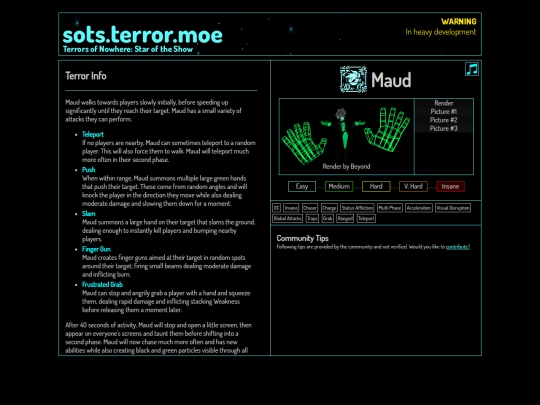This screenshot has width=540, height=405.
Task: Click the Charge tag
Action: tap(329, 208)
